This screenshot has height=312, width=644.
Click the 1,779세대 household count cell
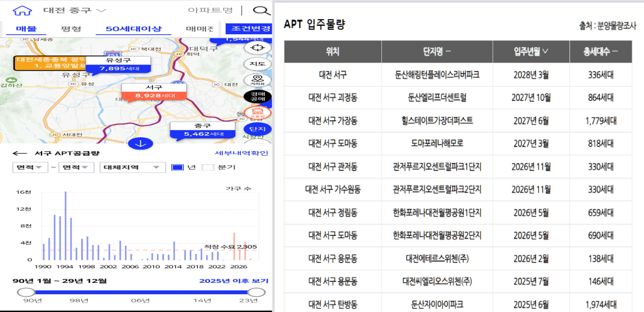(600, 121)
